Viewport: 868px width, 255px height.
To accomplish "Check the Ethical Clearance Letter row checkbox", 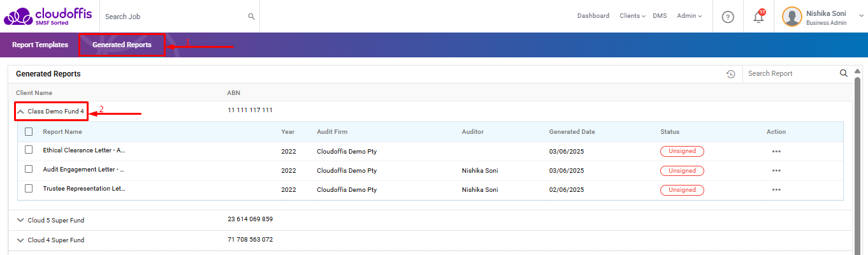I will point(29,150).
